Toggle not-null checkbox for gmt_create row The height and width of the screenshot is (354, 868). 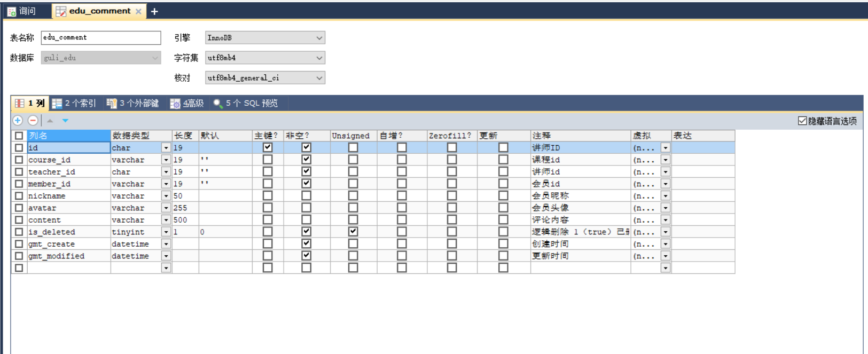306,243
